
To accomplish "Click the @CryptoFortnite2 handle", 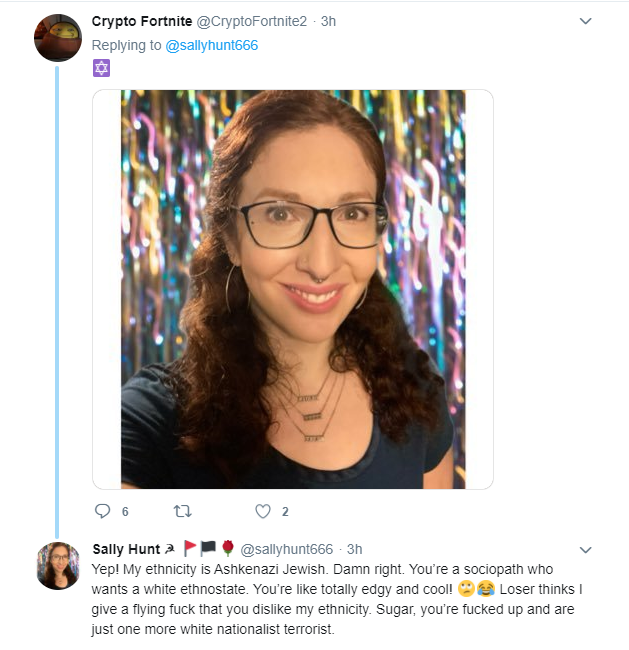I will [252, 21].
